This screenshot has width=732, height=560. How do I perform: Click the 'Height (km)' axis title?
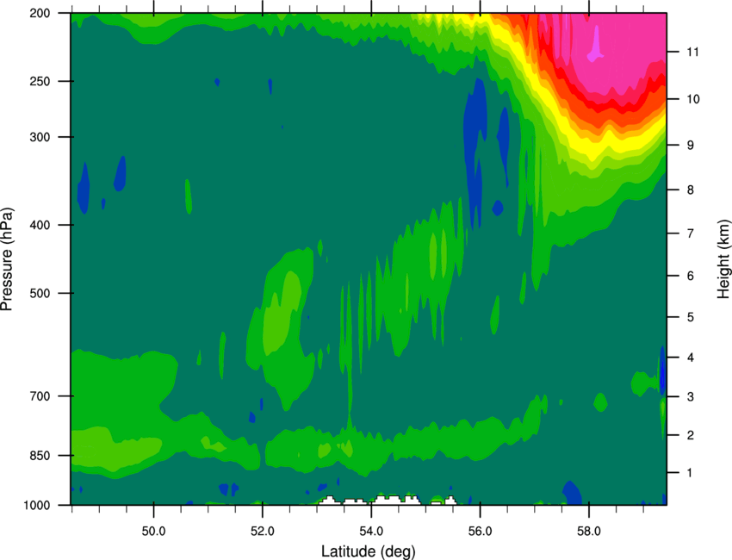723,258
